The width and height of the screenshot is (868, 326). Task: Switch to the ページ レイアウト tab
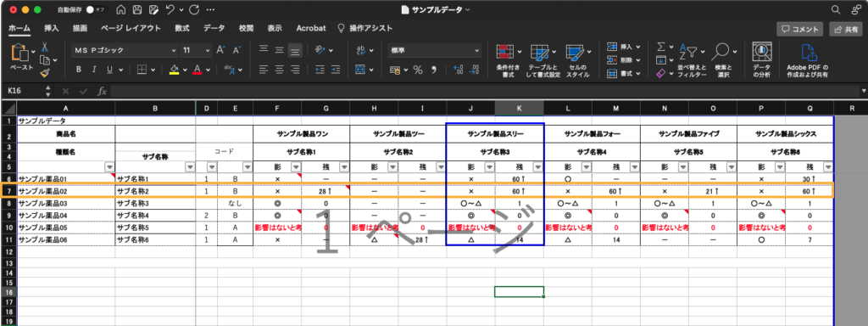tap(131, 28)
